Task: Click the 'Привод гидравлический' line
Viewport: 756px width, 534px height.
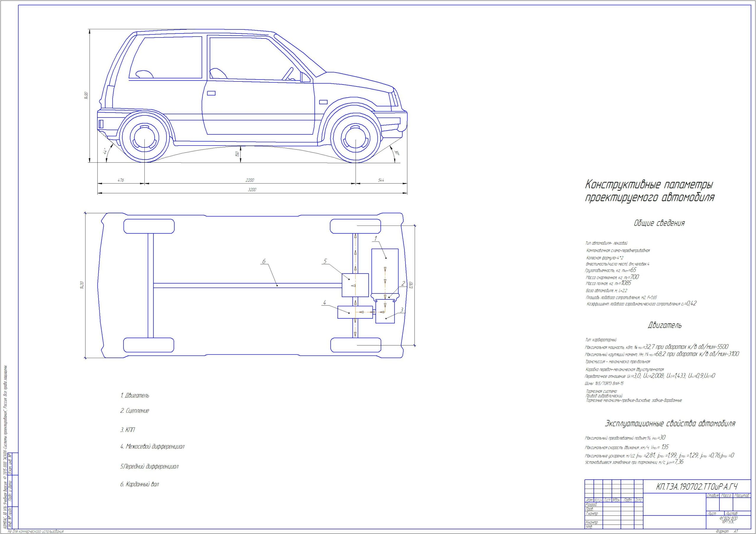Action: (604, 396)
